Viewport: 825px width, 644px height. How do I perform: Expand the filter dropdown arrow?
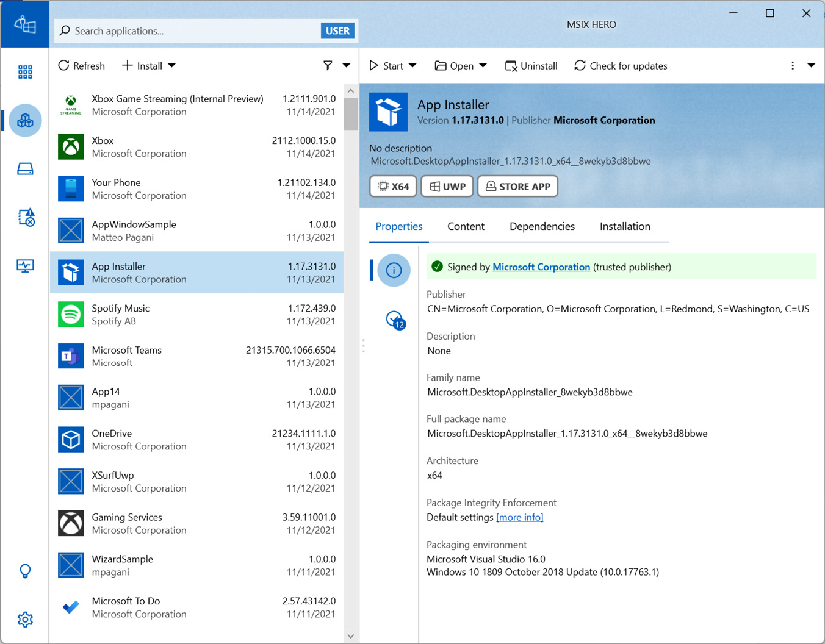(346, 65)
